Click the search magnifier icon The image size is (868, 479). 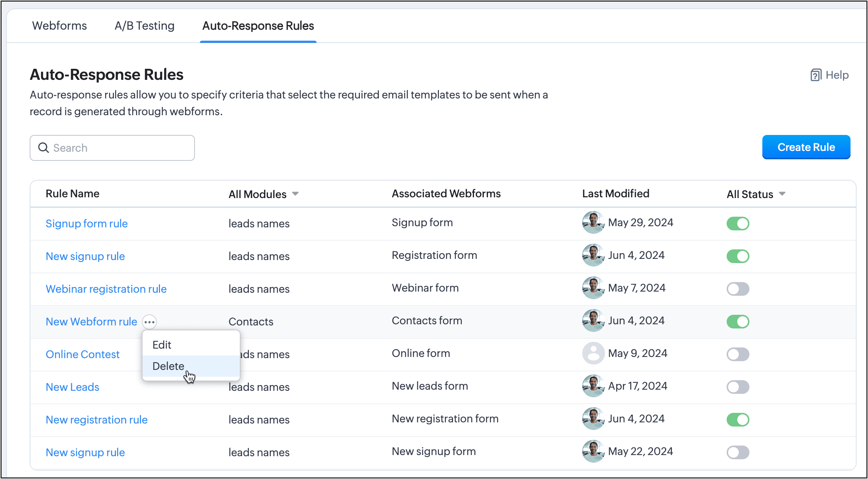(x=44, y=148)
